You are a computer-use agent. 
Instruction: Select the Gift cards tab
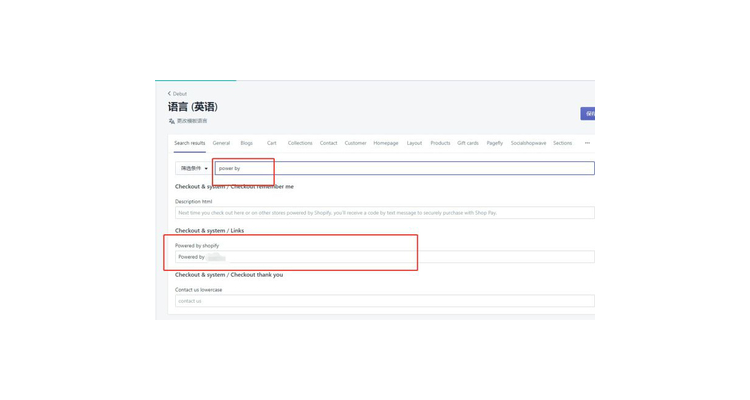tap(468, 143)
